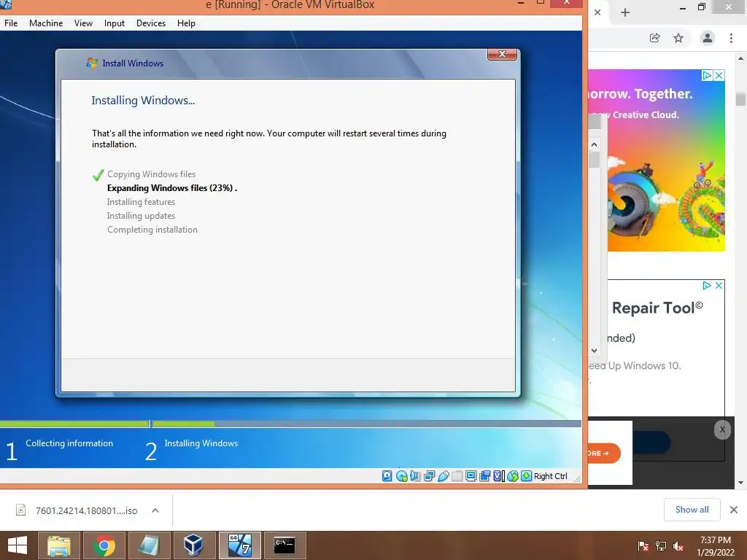
Task: Click the keyboard capture green arrow icon
Action: pos(526,475)
